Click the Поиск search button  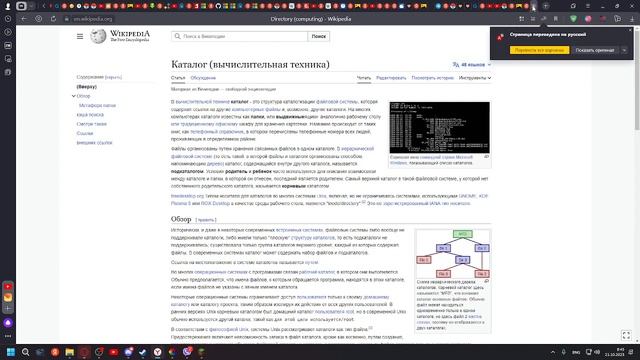(x=319, y=36)
